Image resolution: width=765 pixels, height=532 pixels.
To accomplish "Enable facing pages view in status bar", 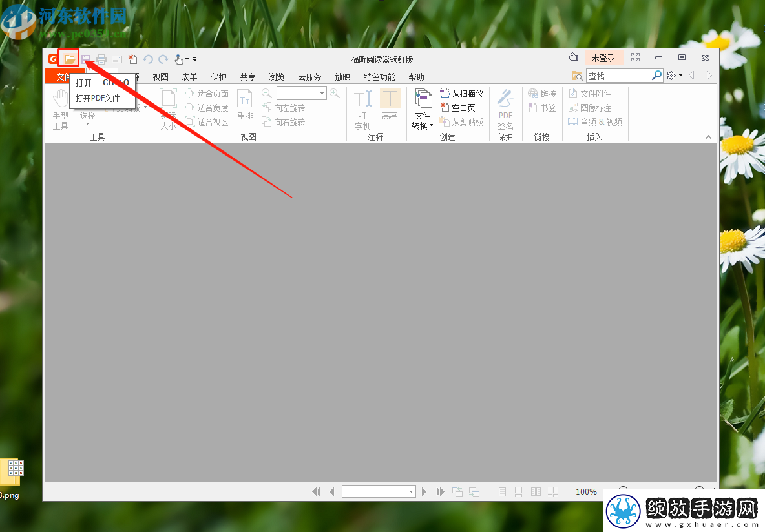I will pyautogui.click(x=536, y=491).
